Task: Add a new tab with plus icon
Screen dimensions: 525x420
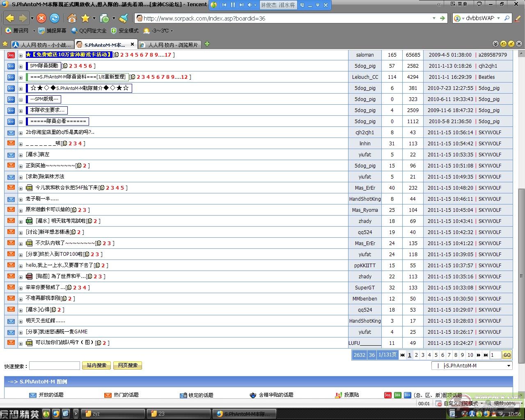Action: (x=207, y=44)
